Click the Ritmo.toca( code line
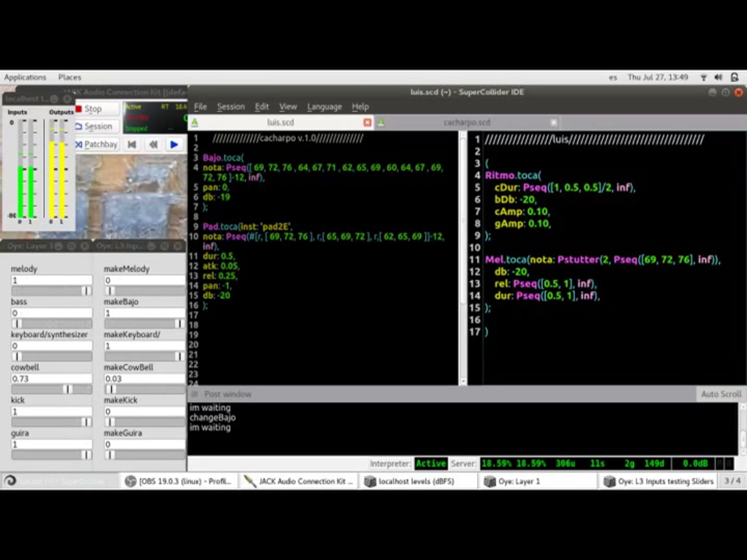 pyautogui.click(x=513, y=175)
